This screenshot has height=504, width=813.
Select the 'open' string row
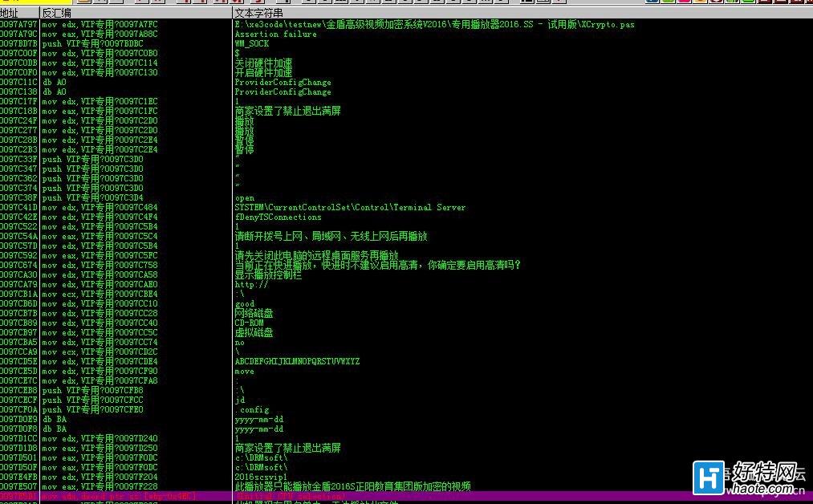pyautogui.click(x=244, y=198)
